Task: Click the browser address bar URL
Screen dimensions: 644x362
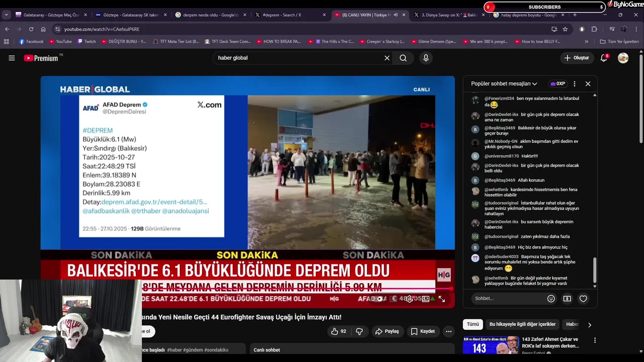Action: coord(102,29)
